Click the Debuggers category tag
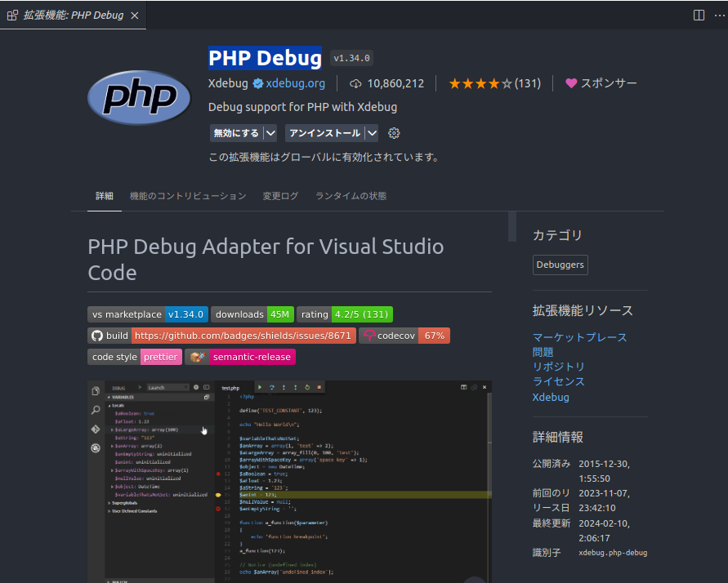Viewport: 728px width, 583px height. click(x=561, y=265)
